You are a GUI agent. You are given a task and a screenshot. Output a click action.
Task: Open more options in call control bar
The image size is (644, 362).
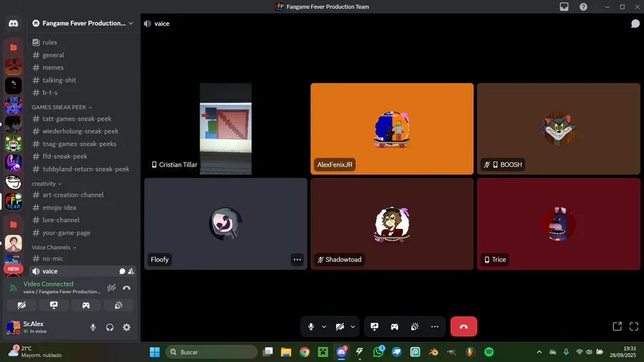(434, 327)
